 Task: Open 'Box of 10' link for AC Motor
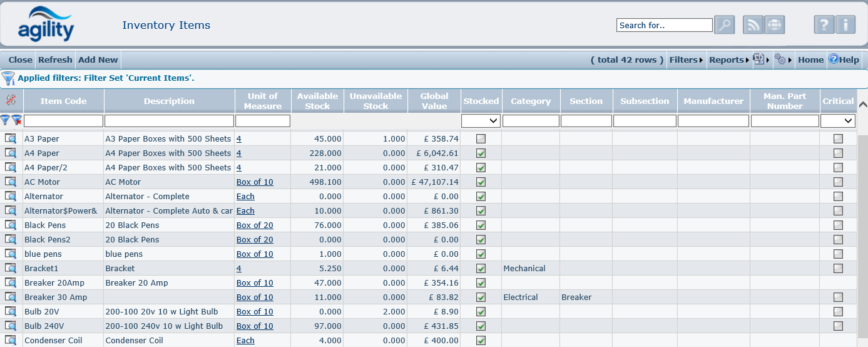(255, 182)
